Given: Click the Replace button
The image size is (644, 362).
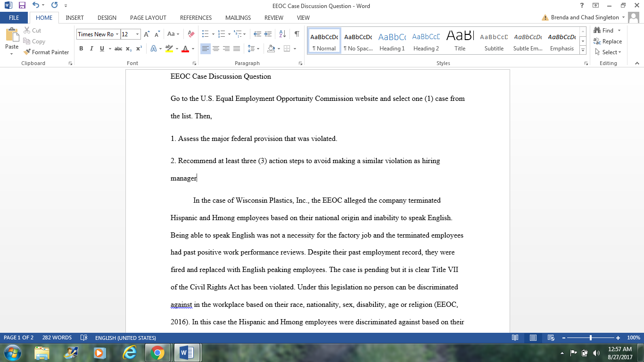Looking at the screenshot, I should click(608, 41).
